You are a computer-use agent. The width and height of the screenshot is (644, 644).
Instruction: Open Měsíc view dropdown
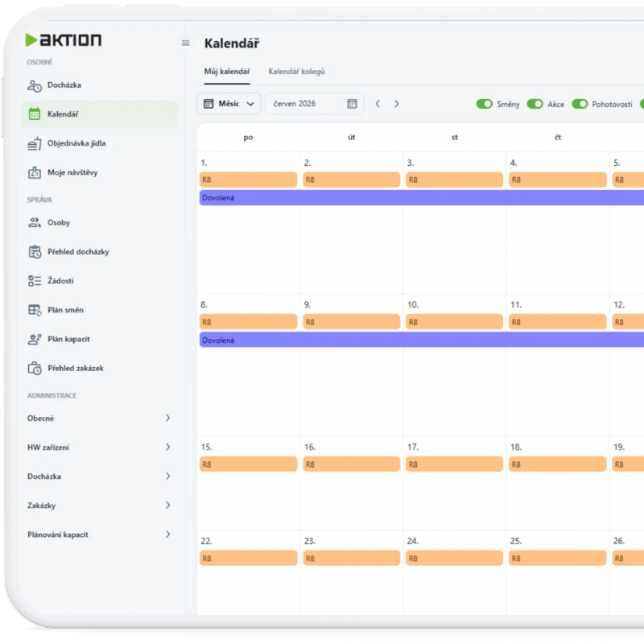(x=229, y=104)
